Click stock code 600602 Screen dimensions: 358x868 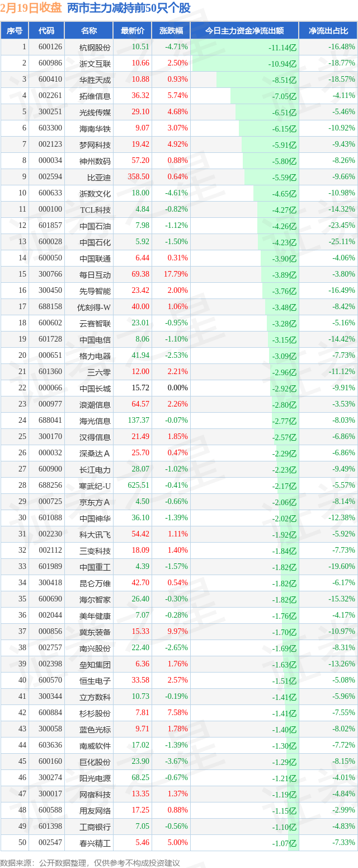pos(51,323)
